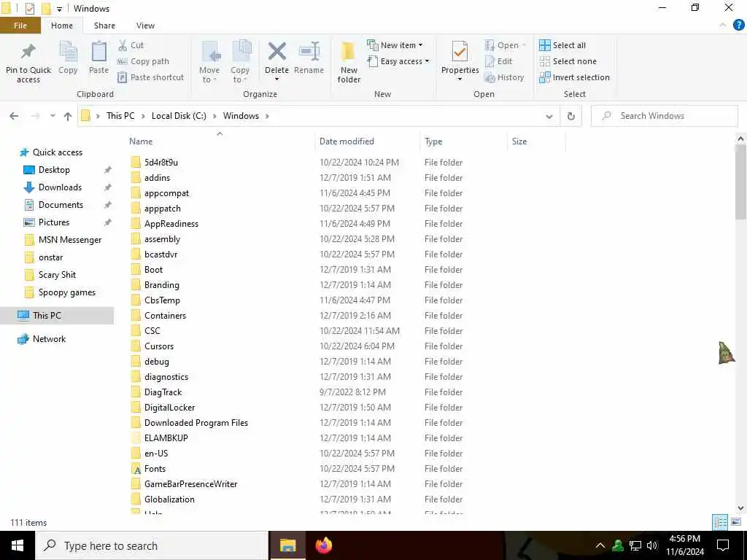Show file History
This screenshot has height=560, width=747.
coord(504,77)
